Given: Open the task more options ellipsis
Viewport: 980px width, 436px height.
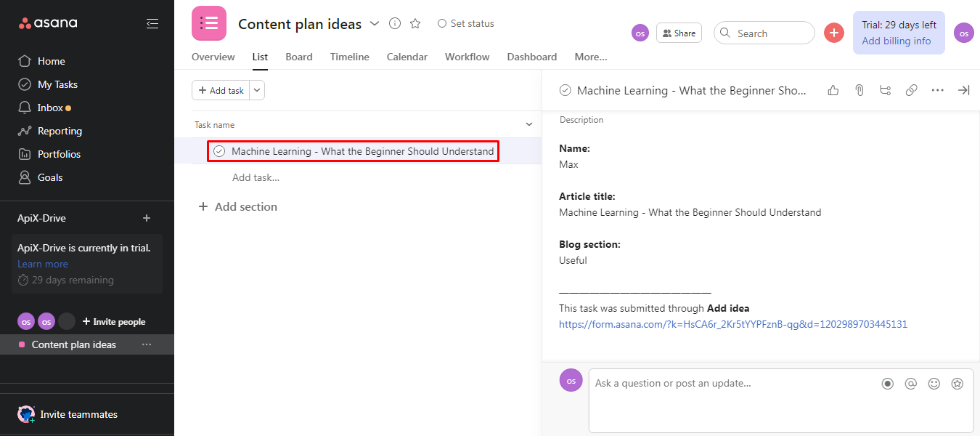Looking at the screenshot, I should tap(937, 89).
